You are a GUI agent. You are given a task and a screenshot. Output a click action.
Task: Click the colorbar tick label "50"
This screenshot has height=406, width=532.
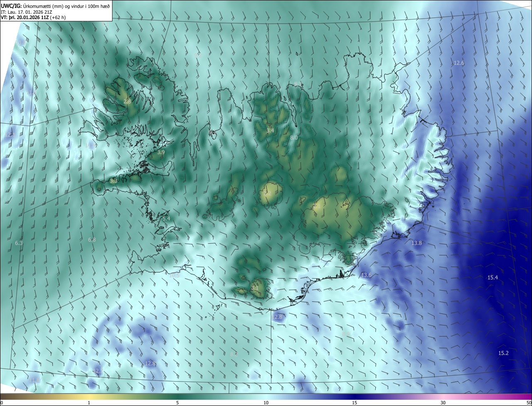(529, 403)
